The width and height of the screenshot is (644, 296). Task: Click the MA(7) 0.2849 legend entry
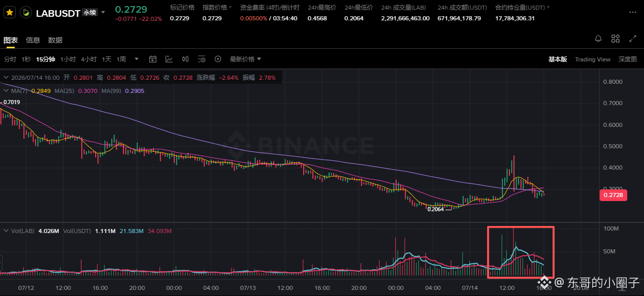tap(30, 90)
